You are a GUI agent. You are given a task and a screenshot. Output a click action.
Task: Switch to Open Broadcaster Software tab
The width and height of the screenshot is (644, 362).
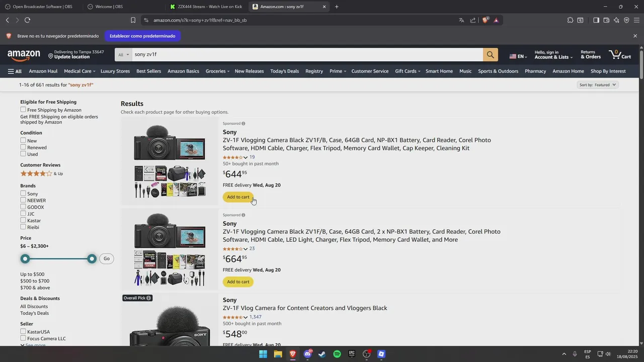(42, 7)
